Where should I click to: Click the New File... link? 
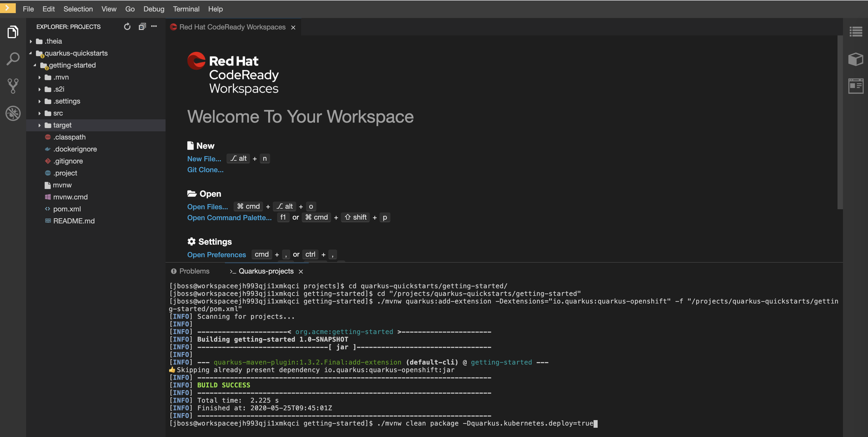204,159
